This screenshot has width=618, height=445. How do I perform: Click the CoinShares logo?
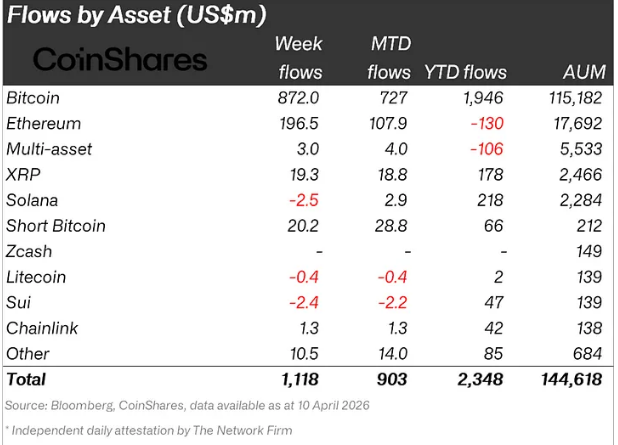click(x=120, y=59)
